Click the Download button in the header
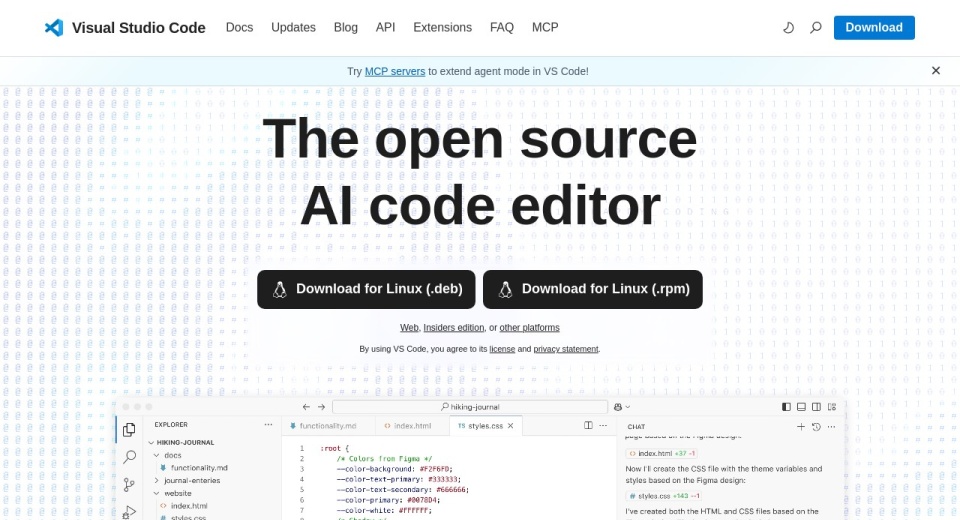Image resolution: width=960 pixels, height=520 pixels. (x=874, y=28)
